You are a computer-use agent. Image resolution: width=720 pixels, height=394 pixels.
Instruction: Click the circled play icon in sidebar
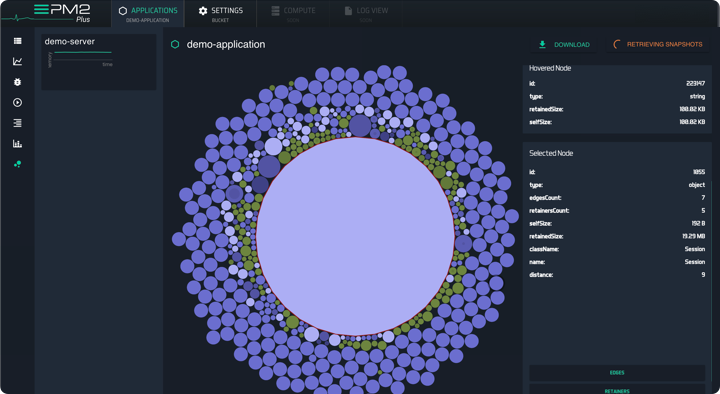17,102
